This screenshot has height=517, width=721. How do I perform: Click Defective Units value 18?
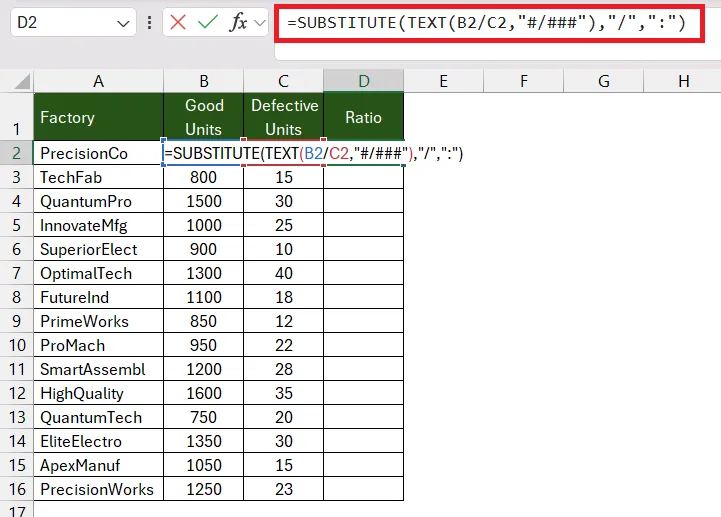point(284,297)
